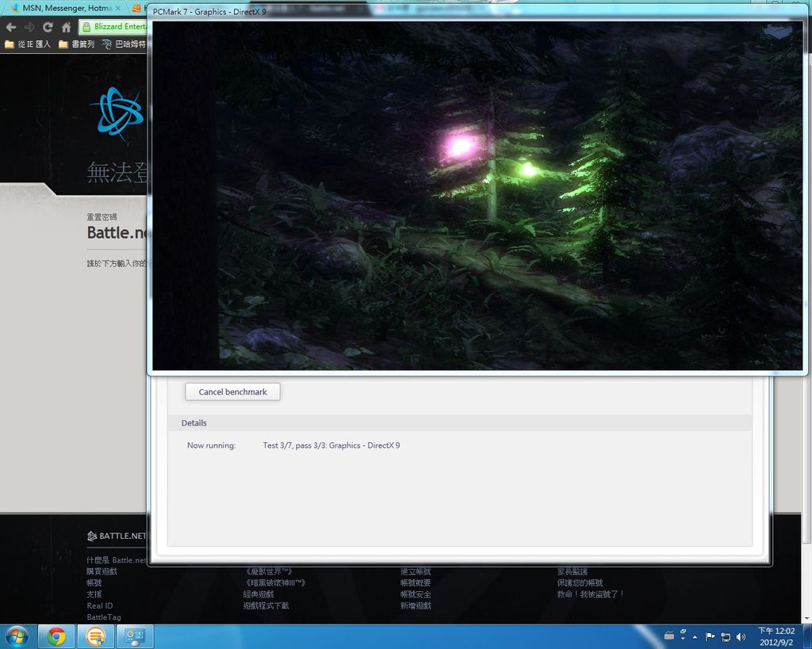This screenshot has width=812, height=649.
Task: Open the clock showing 下午 12:02
Action: click(776, 636)
